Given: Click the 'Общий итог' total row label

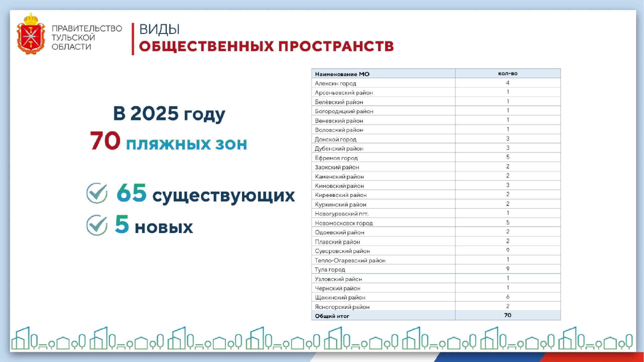Looking at the screenshot, I should 332,316.
